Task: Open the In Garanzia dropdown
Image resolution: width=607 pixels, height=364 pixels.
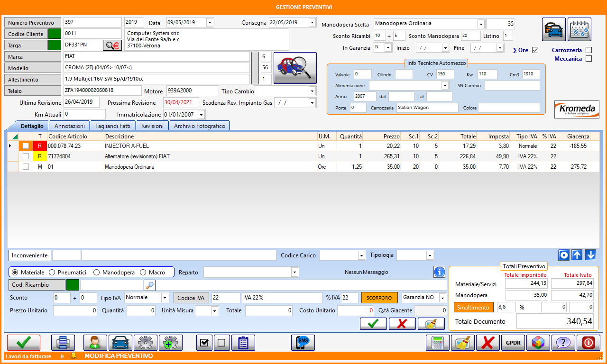Action: pyautogui.click(x=389, y=48)
